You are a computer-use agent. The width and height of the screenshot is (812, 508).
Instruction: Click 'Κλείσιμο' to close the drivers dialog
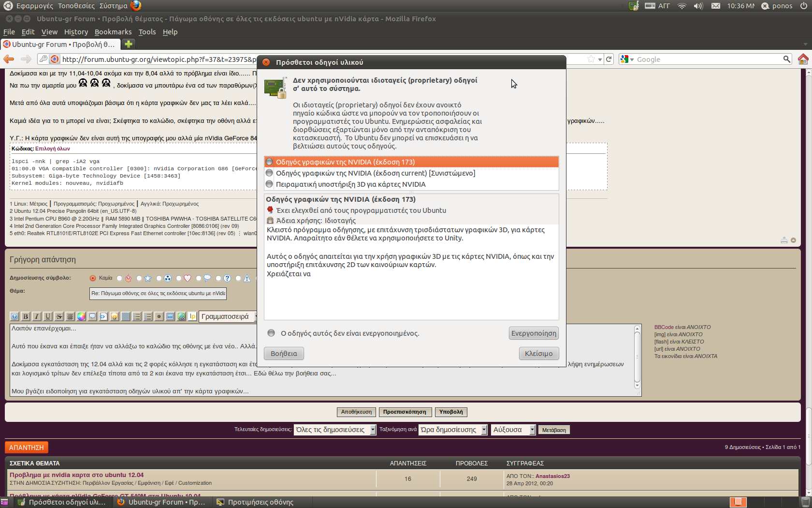[538, 354]
